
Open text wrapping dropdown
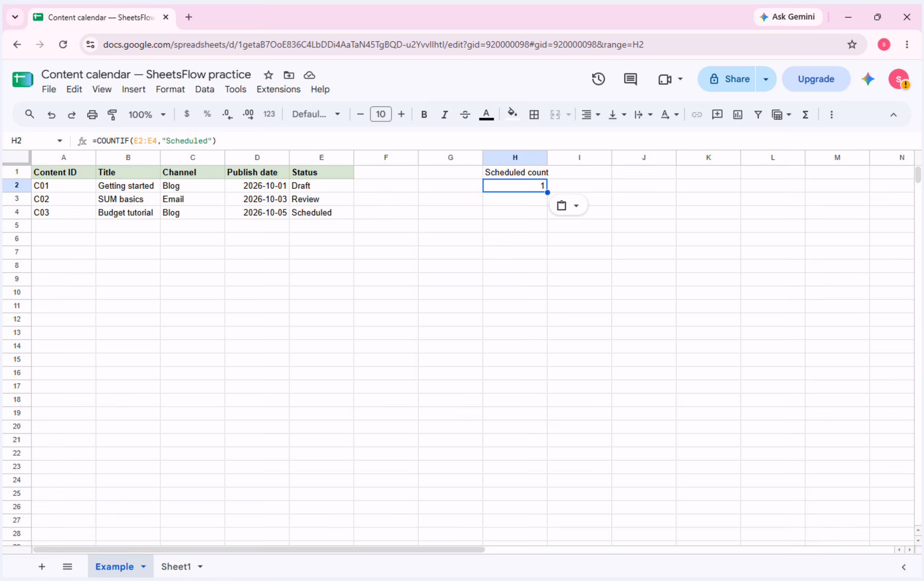point(643,114)
